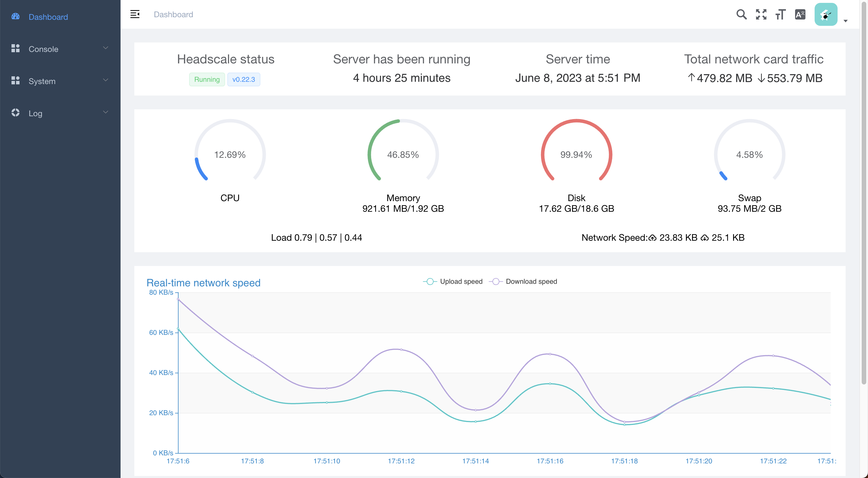
Task: Click the Dashboard breadcrumb link
Action: pyautogui.click(x=173, y=14)
